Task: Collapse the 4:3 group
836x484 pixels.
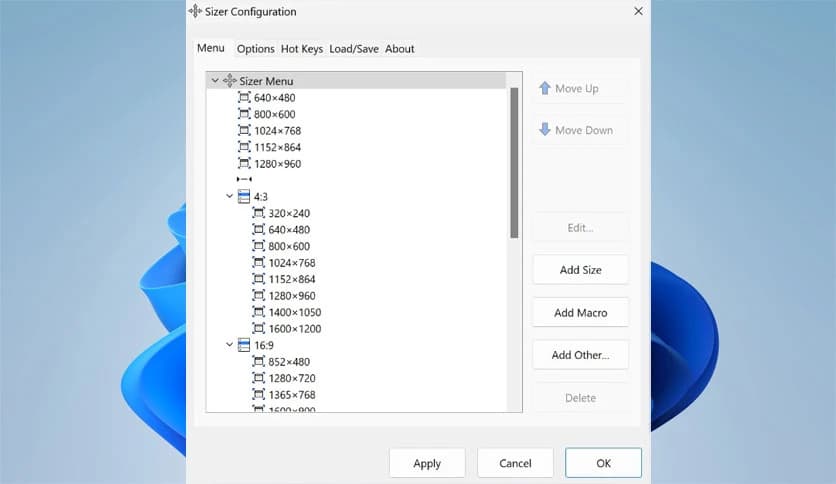Action: click(229, 196)
